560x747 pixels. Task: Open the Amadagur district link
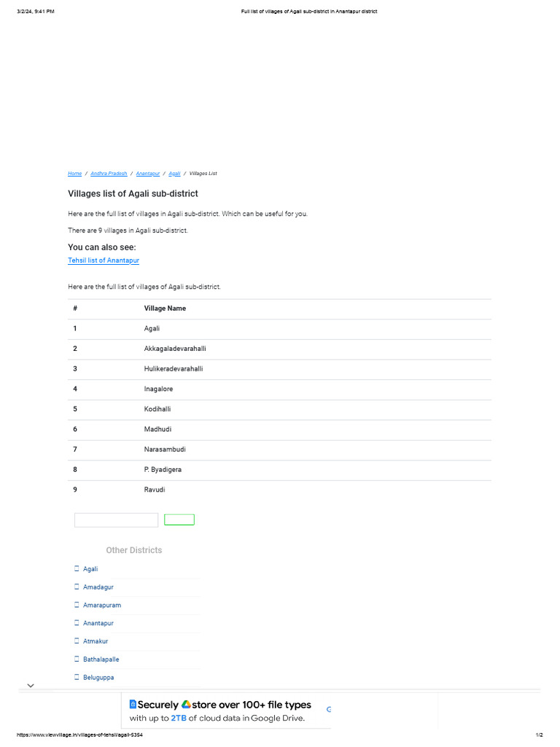coord(98,587)
